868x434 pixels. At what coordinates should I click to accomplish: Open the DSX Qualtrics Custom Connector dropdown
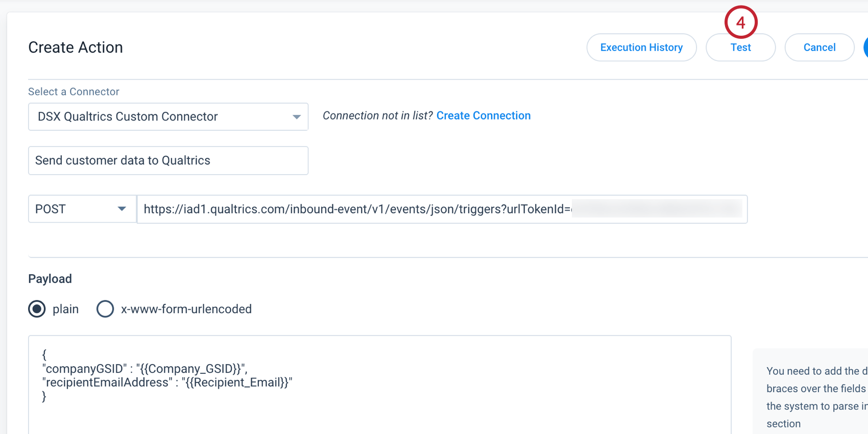pos(167,117)
